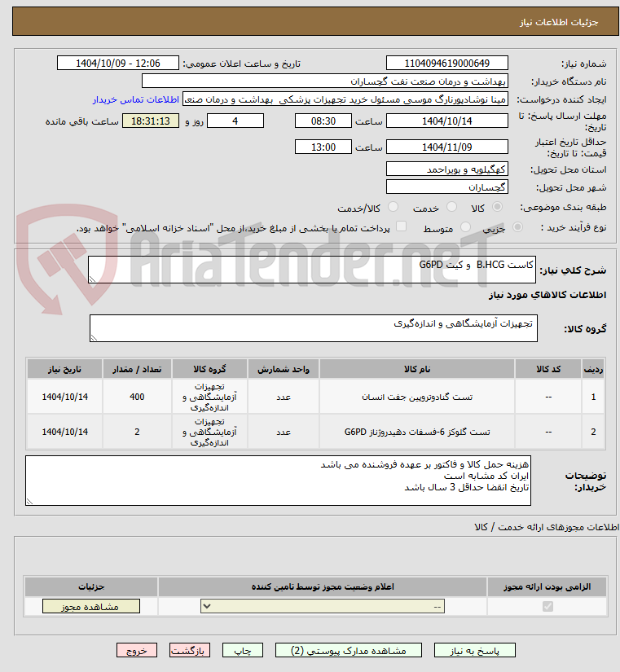This screenshot has width=620, height=672.
Task: Click quantity cell 400
Action: 137,397
